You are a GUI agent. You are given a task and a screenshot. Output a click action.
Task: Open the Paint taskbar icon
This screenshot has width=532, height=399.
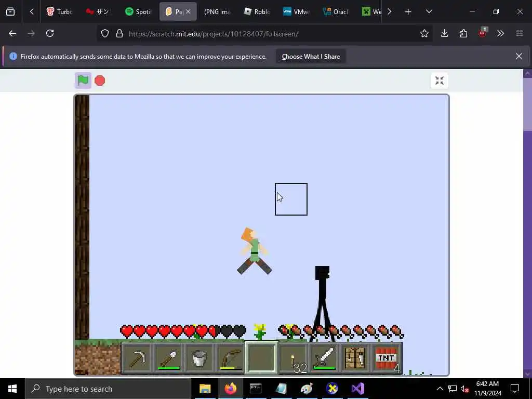tap(307, 389)
